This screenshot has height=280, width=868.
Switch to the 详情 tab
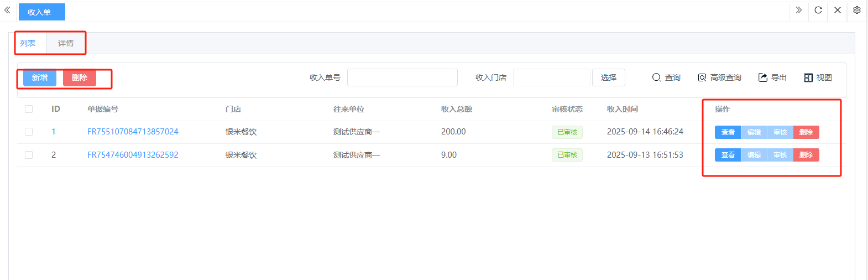click(66, 43)
